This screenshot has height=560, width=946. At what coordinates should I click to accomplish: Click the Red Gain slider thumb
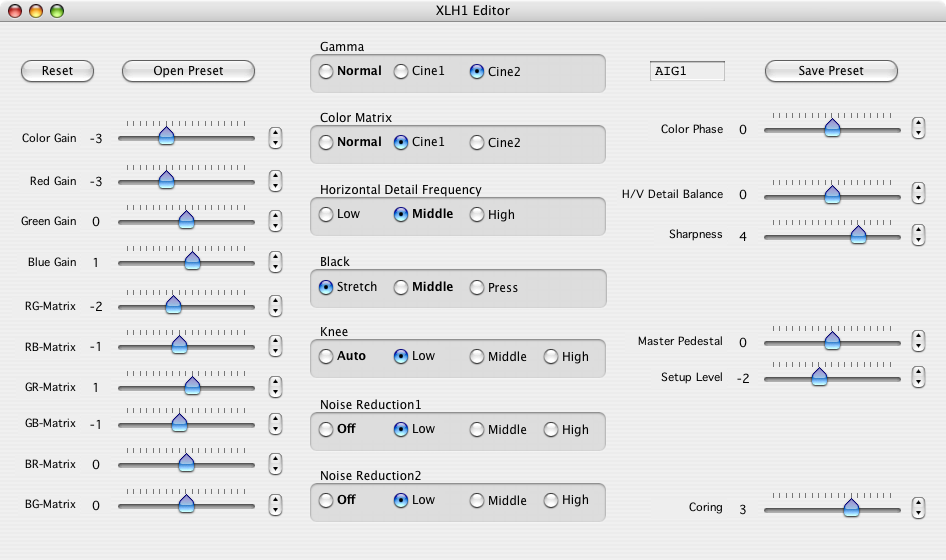click(x=167, y=179)
